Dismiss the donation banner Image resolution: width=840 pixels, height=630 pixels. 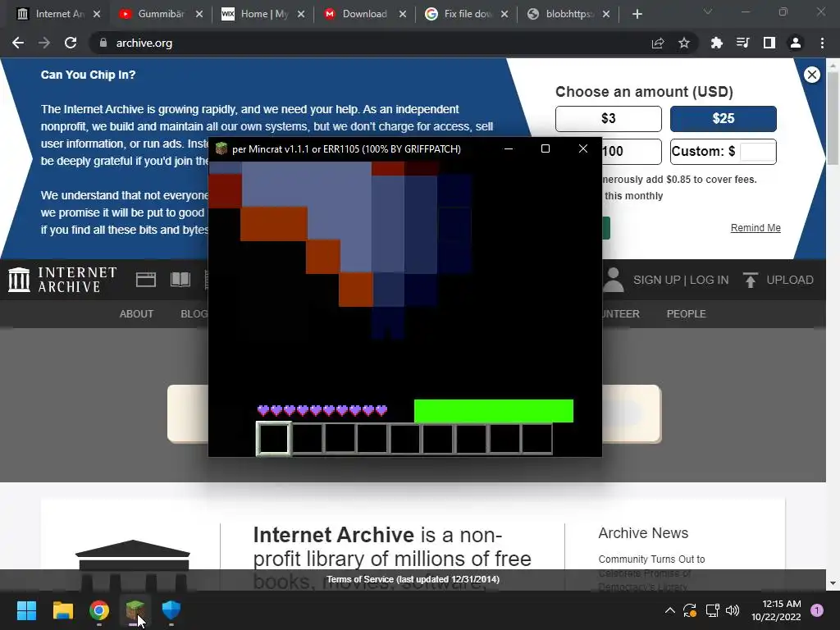(811, 75)
